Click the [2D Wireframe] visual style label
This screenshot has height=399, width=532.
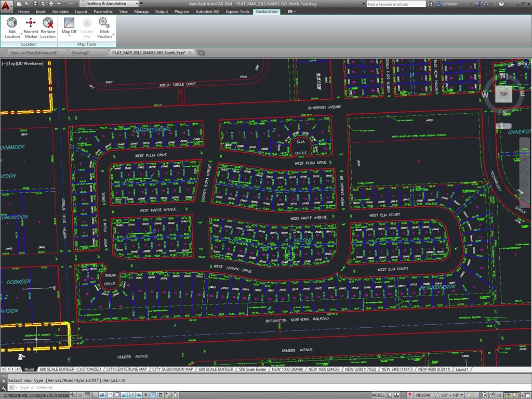[31, 63]
